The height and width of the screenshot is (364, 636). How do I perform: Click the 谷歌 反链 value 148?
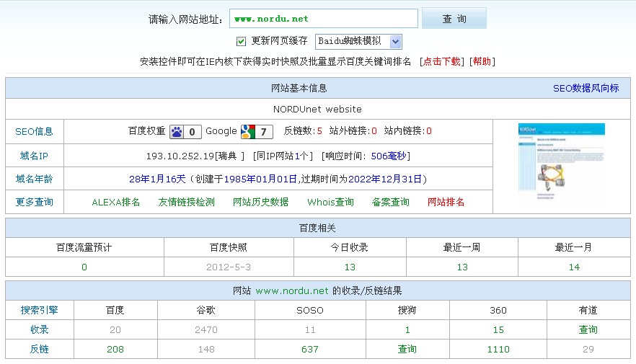click(x=206, y=350)
